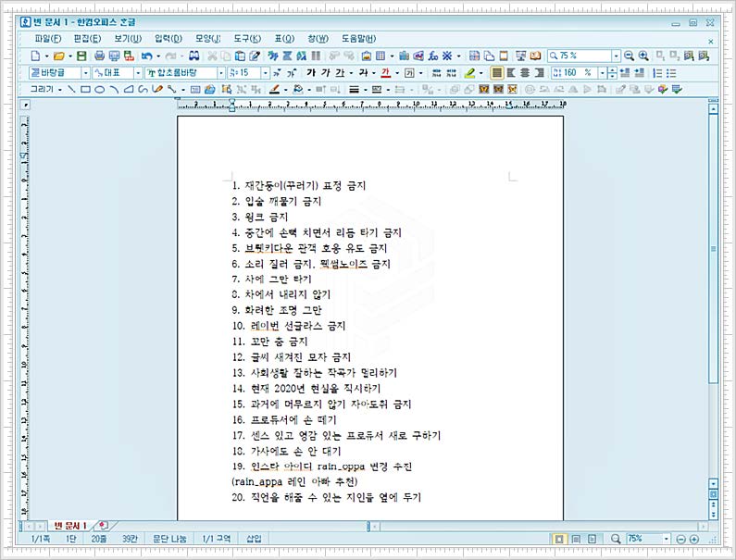Open print preview from the toolbar

[x=114, y=56]
